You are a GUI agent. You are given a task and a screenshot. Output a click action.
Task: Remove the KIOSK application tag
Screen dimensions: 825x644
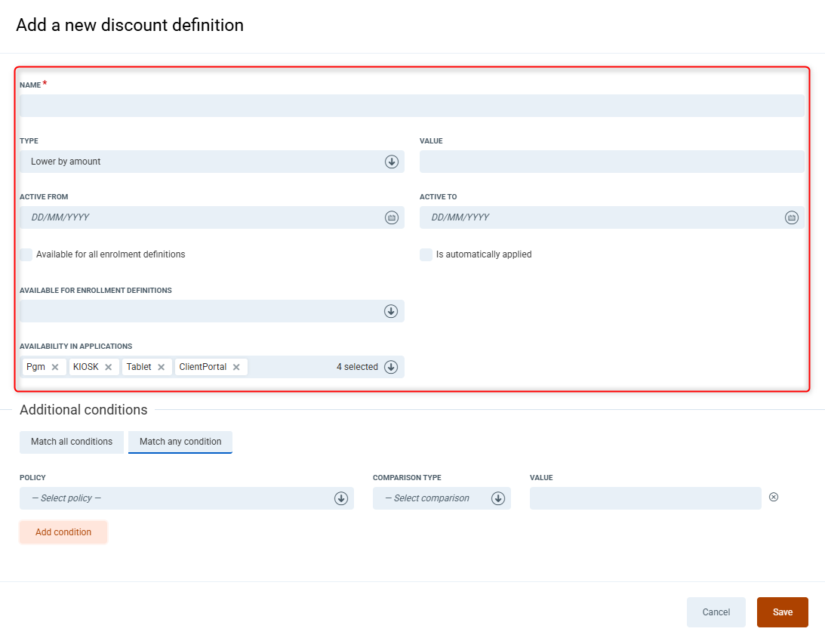[108, 368]
